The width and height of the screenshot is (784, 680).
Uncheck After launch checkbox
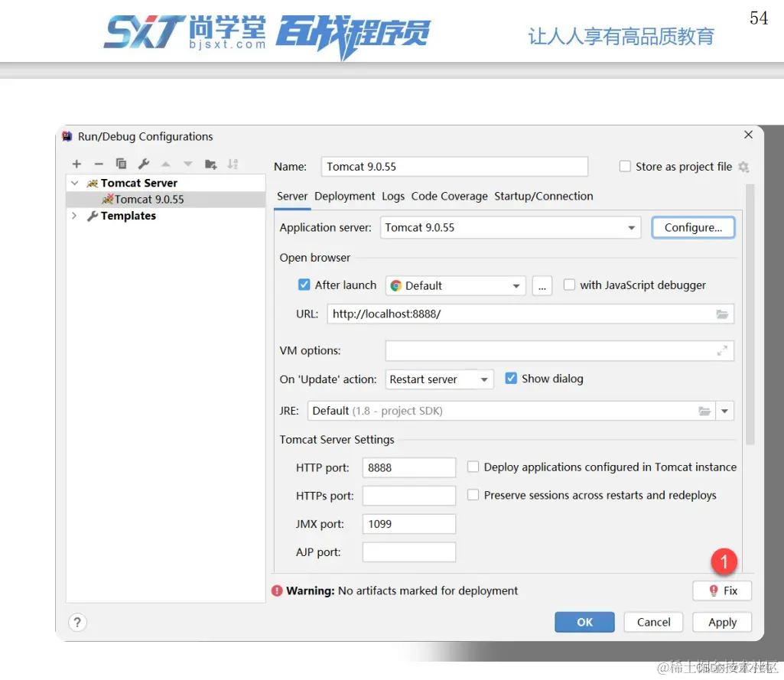[304, 285]
